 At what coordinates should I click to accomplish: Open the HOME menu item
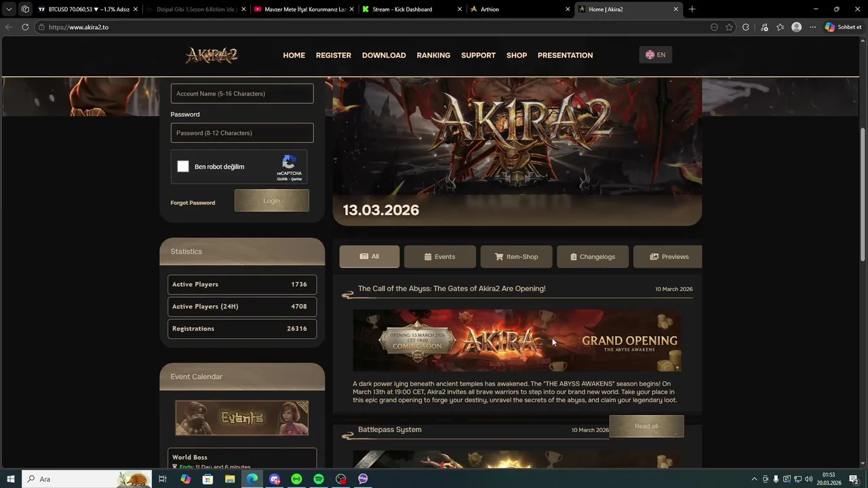click(x=294, y=56)
